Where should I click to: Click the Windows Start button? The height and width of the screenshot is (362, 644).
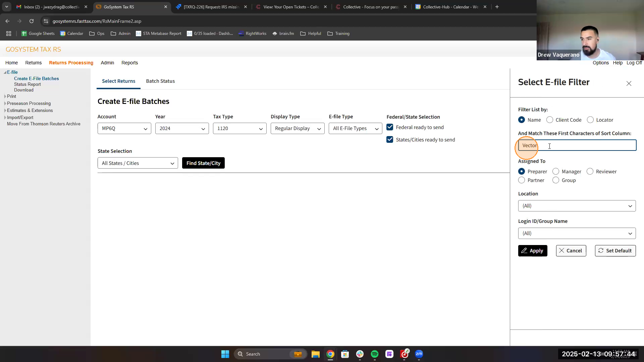tap(225, 354)
